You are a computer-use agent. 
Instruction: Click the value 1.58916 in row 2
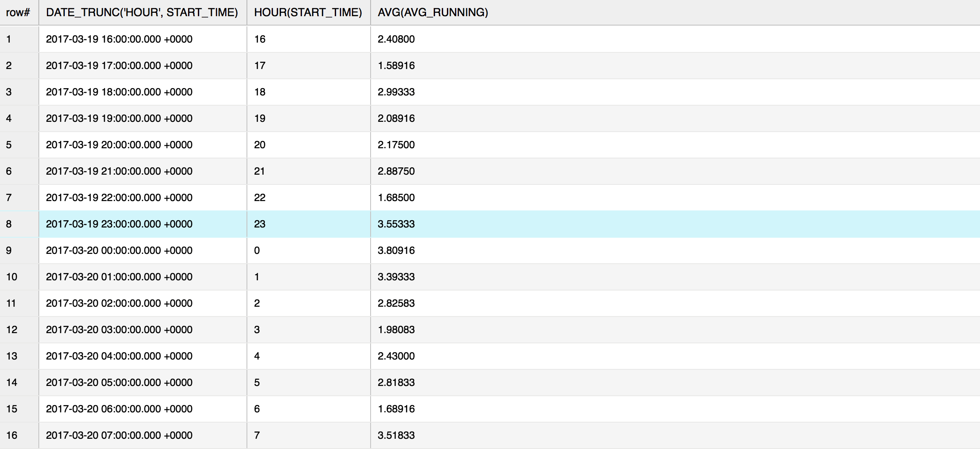coord(395,66)
